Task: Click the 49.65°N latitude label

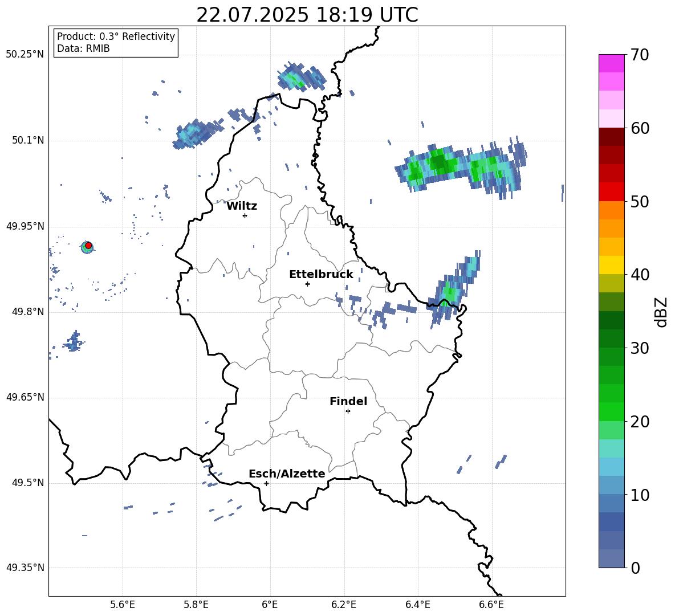Action: 25,397
